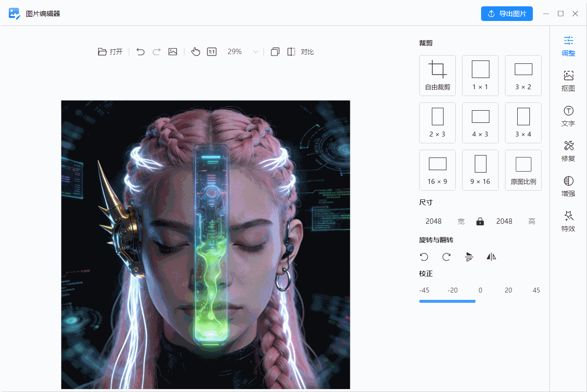
Task: Select the hand pan tool in the toolbar
Action: point(195,51)
